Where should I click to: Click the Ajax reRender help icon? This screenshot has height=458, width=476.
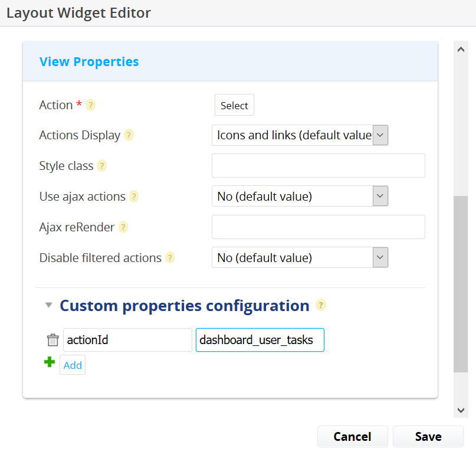[x=123, y=227]
